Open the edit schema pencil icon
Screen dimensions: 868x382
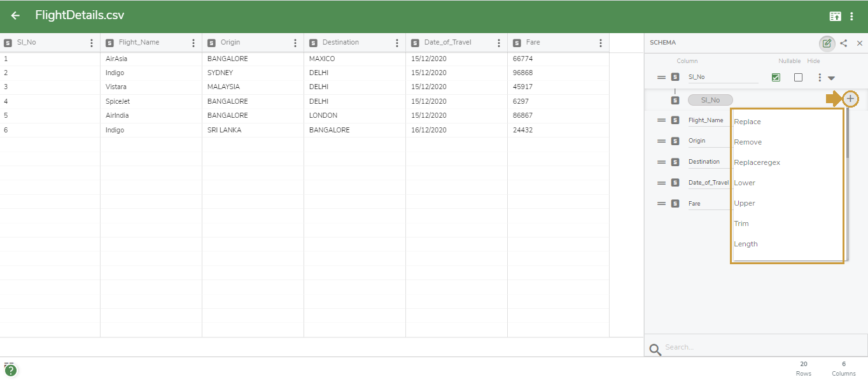click(827, 43)
